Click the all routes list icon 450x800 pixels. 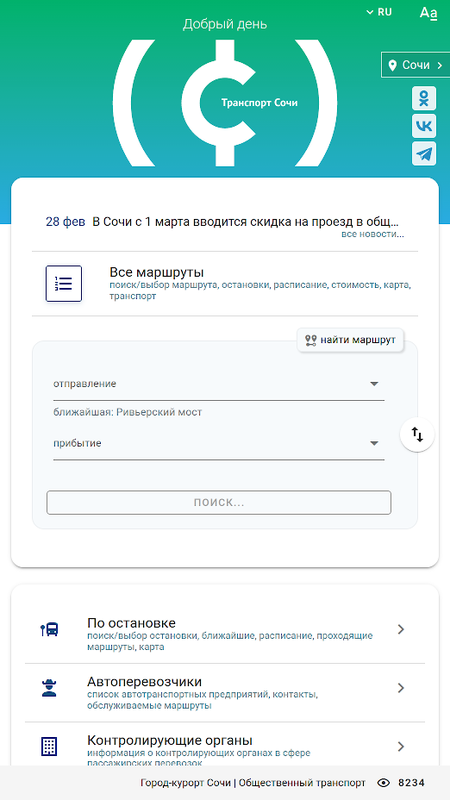pos(64,284)
